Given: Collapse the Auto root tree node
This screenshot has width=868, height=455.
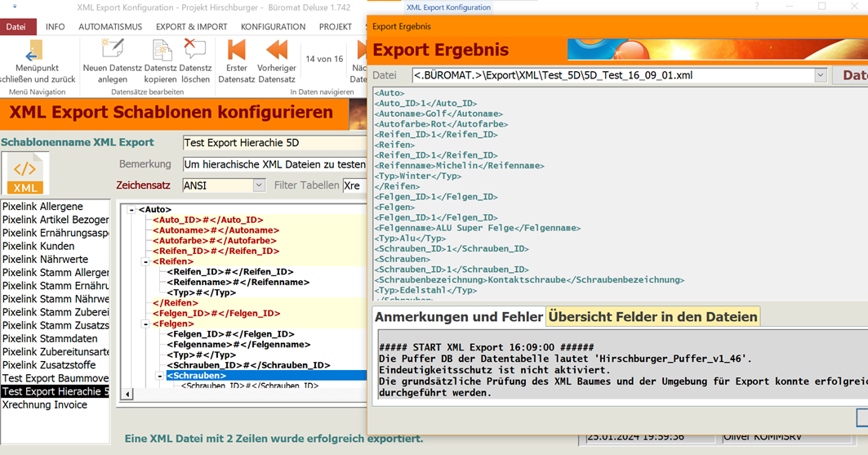Looking at the screenshot, I should tap(131, 210).
